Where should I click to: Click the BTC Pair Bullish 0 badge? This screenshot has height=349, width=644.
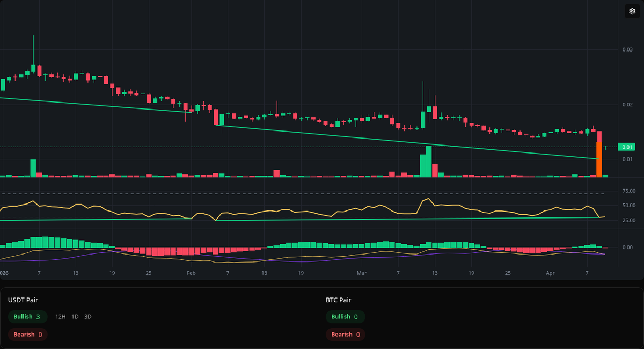(x=345, y=317)
